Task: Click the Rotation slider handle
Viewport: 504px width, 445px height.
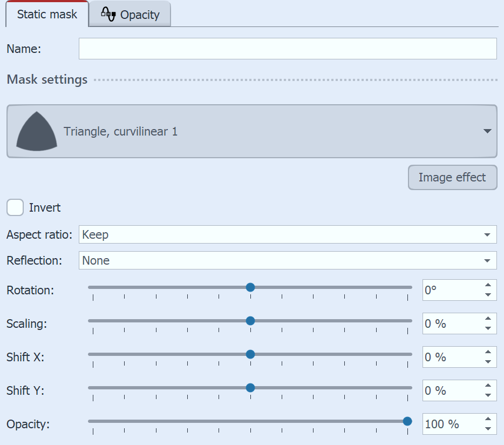Action: [x=250, y=287]
